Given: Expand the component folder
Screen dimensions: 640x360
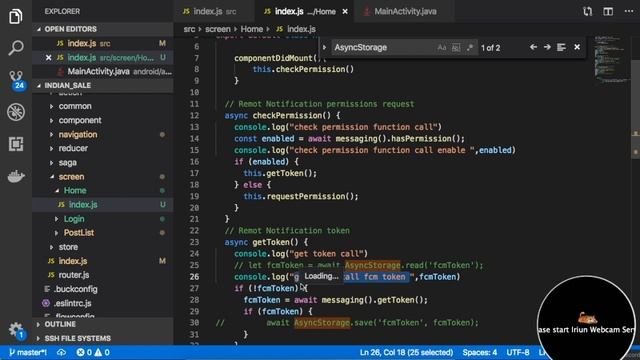Looking at the screenshot, I should click(51, 120).
